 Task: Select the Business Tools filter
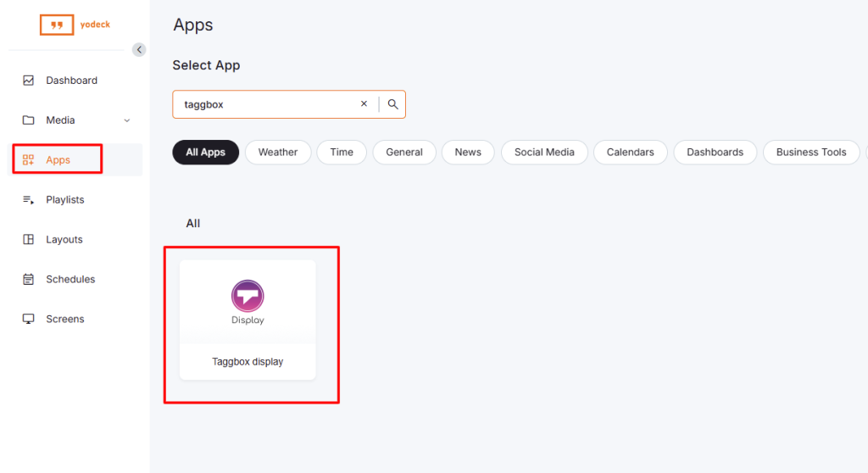[810, 153]
